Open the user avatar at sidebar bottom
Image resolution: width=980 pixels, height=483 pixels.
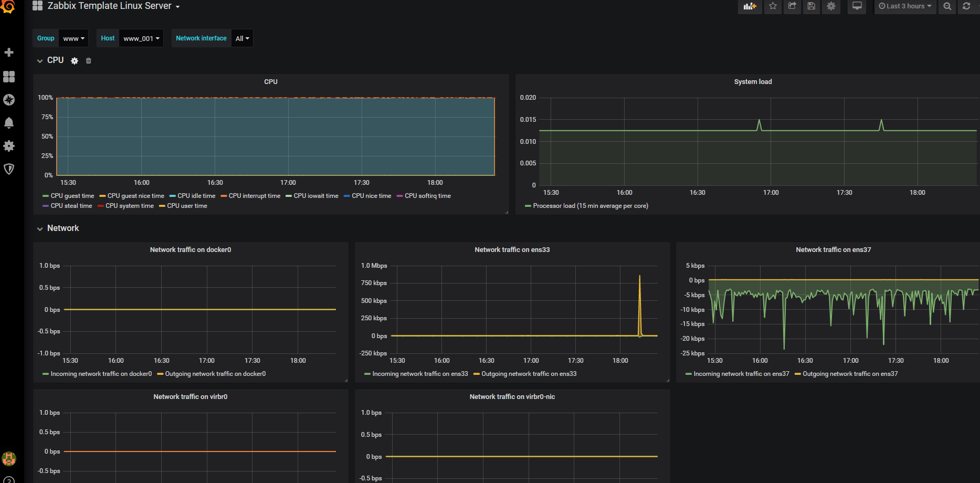click(9, 458)
